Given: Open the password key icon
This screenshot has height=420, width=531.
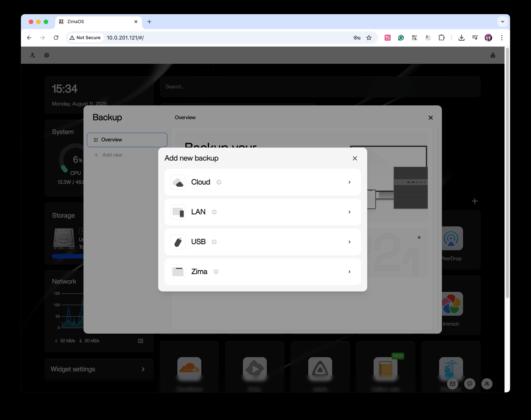Looking at the screenshot, I should (x=357, y=38).
